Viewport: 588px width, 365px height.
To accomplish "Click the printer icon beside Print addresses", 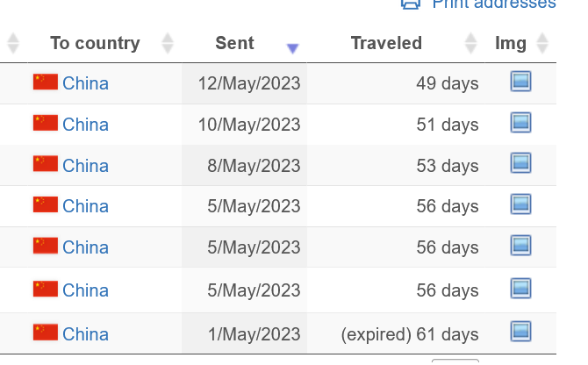I will pos(411,4).
